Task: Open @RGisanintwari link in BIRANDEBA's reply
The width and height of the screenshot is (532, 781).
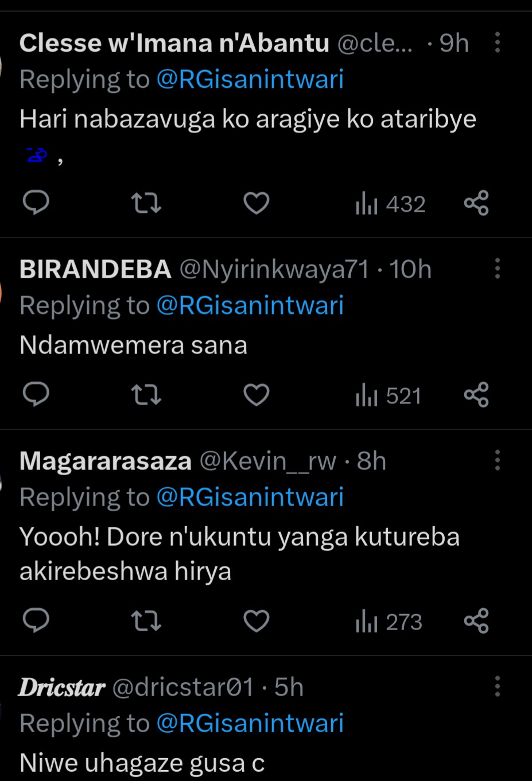Action: coord(250,305)
